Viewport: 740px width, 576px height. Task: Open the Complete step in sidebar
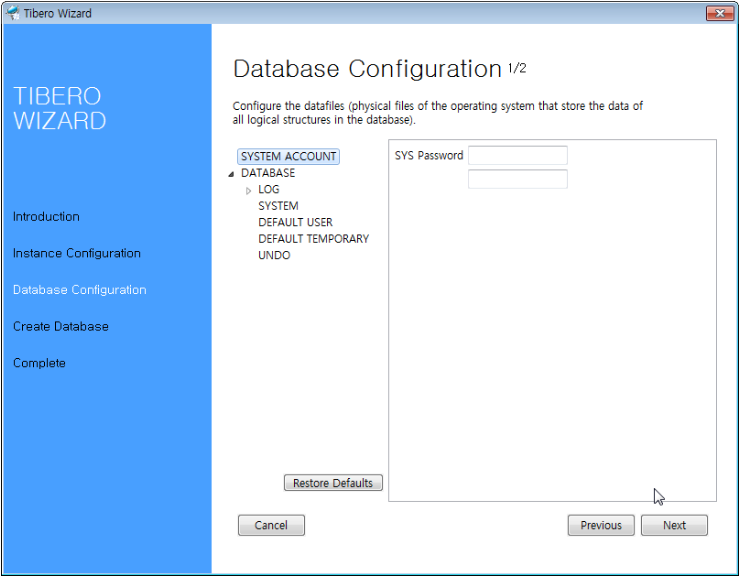(39, 363)
